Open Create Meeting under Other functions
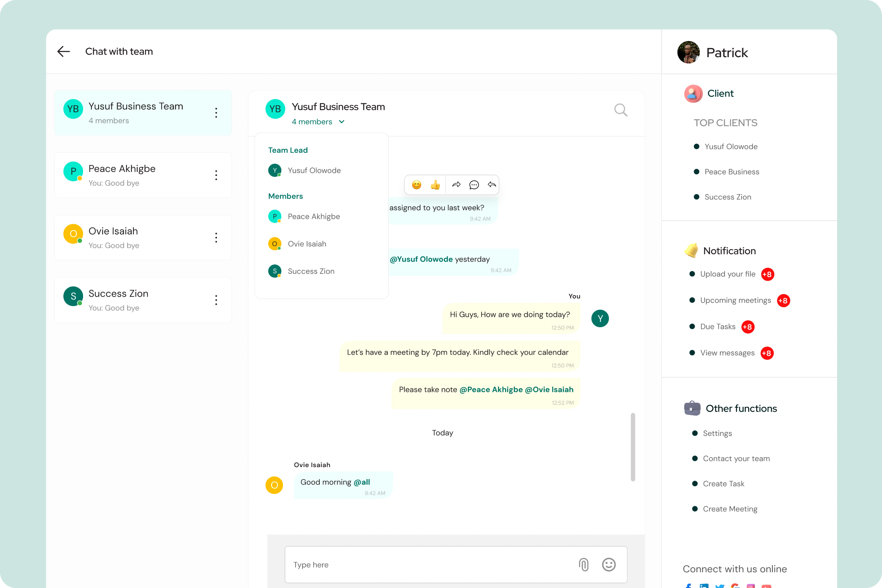The width and height of the screenshot is (882, 588). (730, 509)
